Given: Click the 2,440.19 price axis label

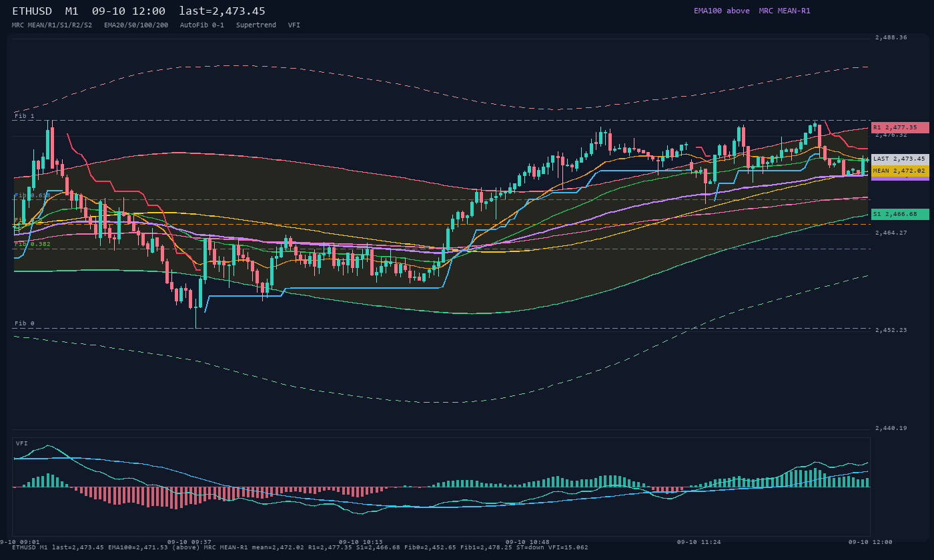Looking at the screenshot, I should pyautogui.click(x=891, y=428).
